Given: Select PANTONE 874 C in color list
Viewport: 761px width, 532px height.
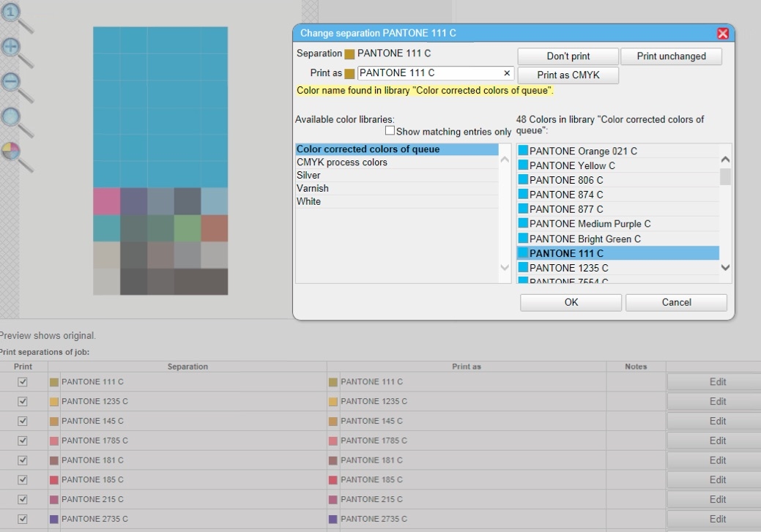Looking at the screenshot, I should 618,195.
